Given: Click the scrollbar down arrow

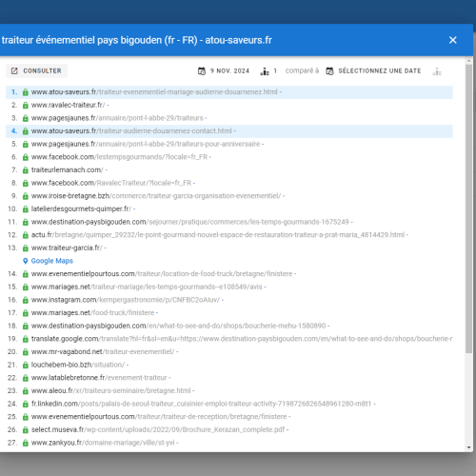Looking at the screenshot, I should 469,447.
